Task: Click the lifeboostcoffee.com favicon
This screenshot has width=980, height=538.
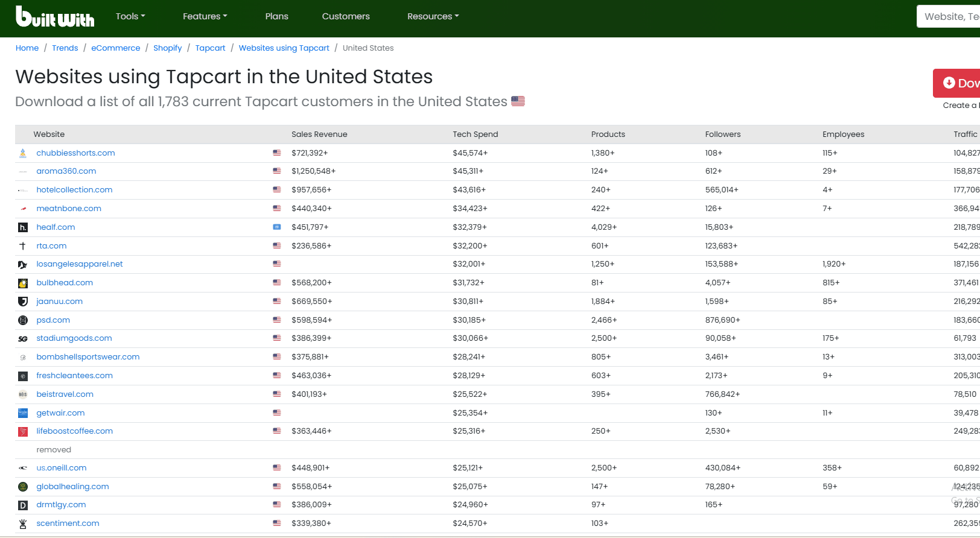Action: [x=23, y=431]
